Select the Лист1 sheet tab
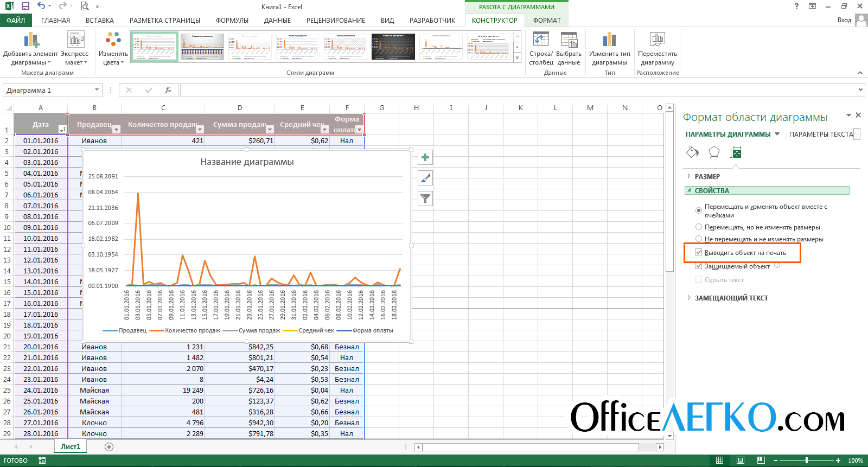 71,446
